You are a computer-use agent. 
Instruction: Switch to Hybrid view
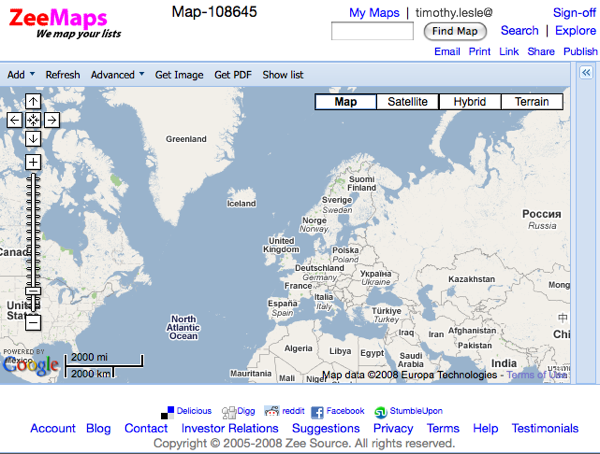[x=470, y=102]
